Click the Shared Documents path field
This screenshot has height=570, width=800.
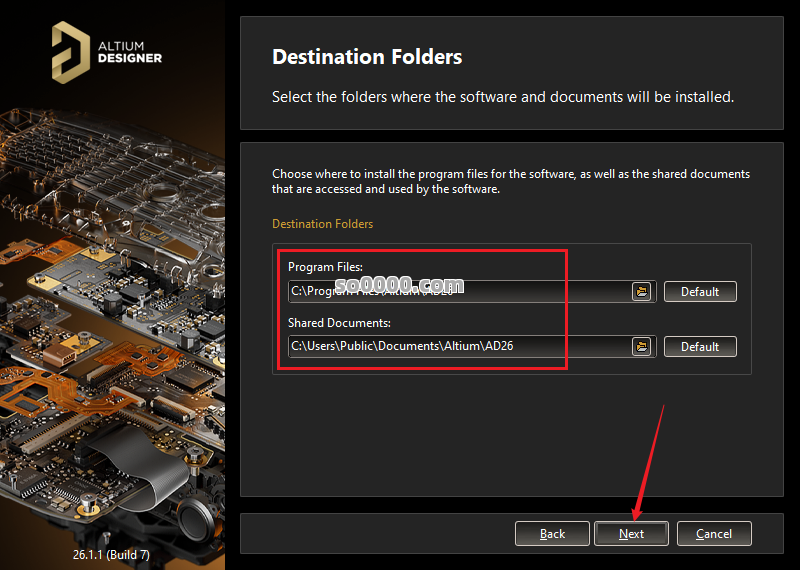coord(458,346)
